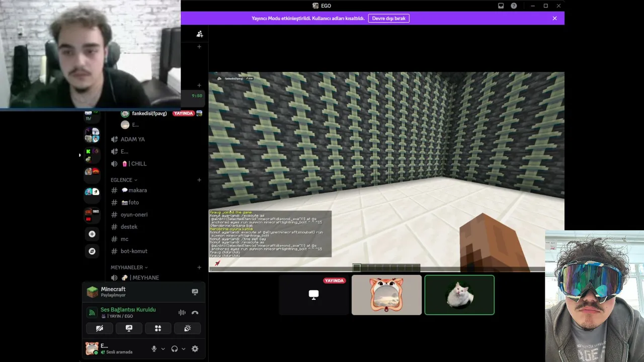The image size is (644, 362).
Task: Click the screen share button in voice panel
Action: [x=129, y=328]
